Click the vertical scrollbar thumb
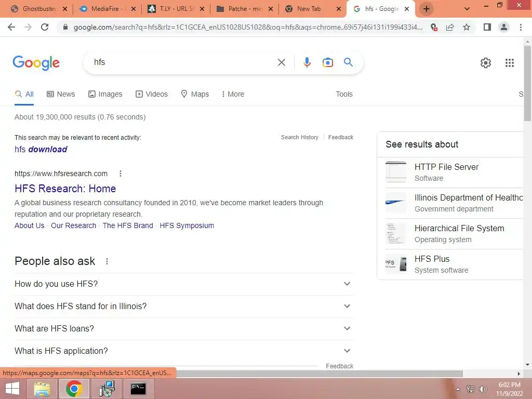 click(527, 83)
